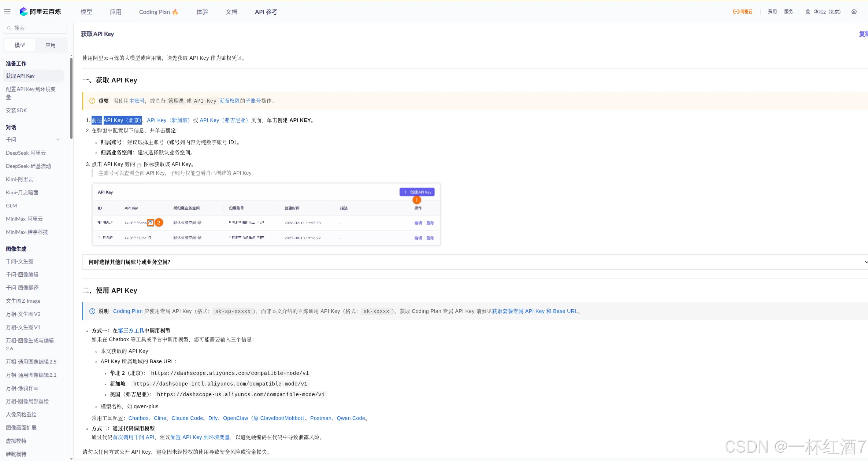Click the Aliyun orange logo
The image size is (868, 461).
click(x=742, y=12)
